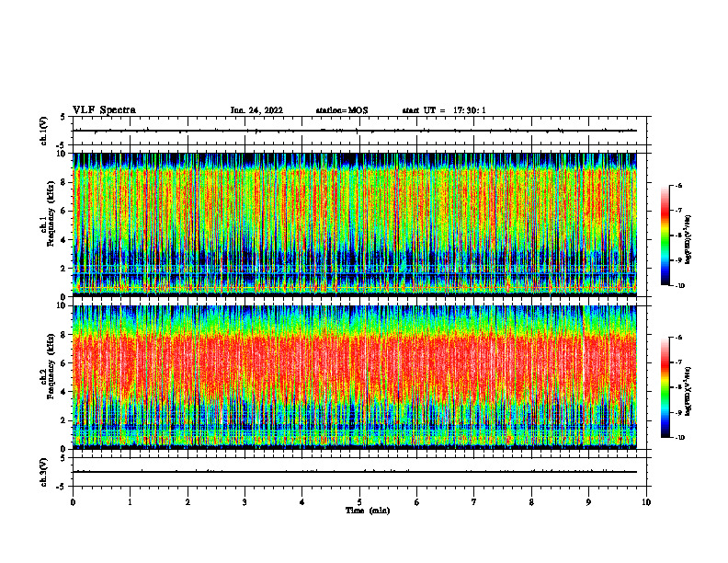Image resolution: width=728 pixels, height=563 pixels.
Task: Click the "station=MOS" header label
Action: 342,110
